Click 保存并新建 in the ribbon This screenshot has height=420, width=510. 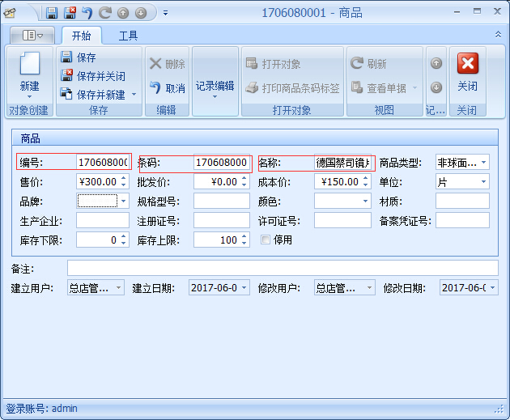pos(93,95)
